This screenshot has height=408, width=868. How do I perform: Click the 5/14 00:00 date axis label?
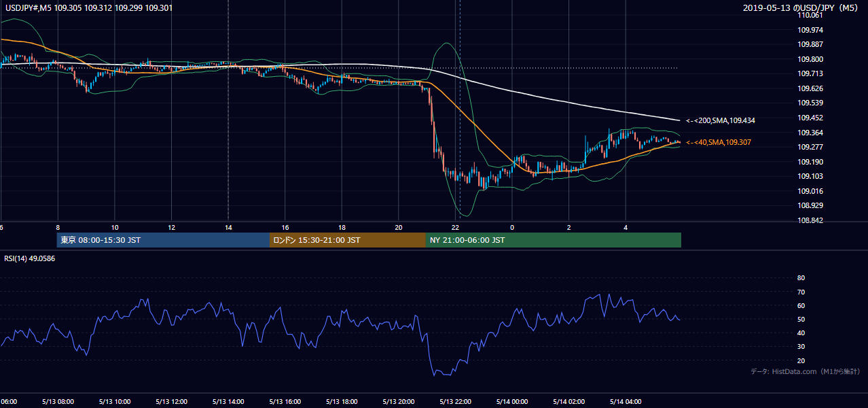512,401
